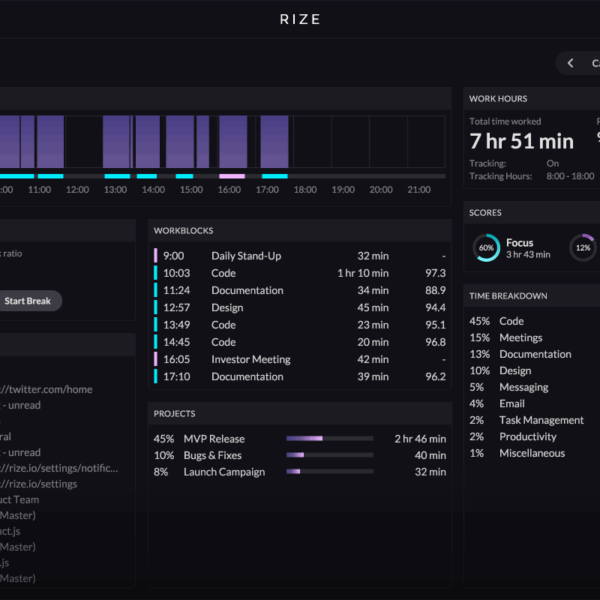
Task: Open the twitter.com/home link
Action: (60, 390)
